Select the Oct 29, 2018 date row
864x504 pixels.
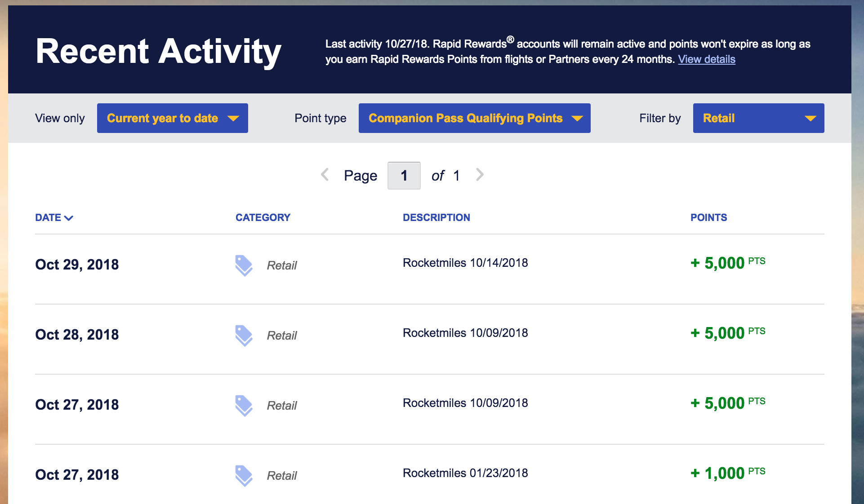point(77,265)
